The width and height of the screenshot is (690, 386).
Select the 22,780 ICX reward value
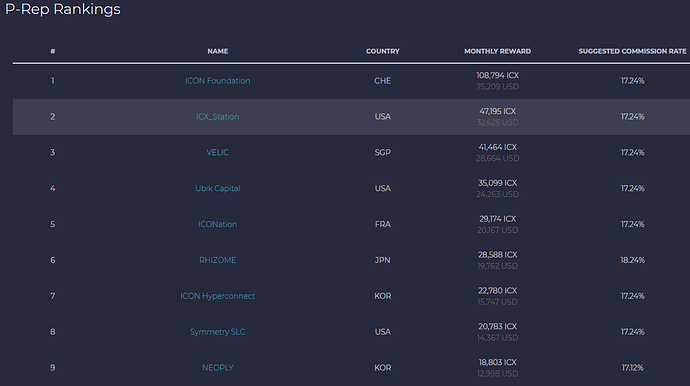(x=497, y=291)
